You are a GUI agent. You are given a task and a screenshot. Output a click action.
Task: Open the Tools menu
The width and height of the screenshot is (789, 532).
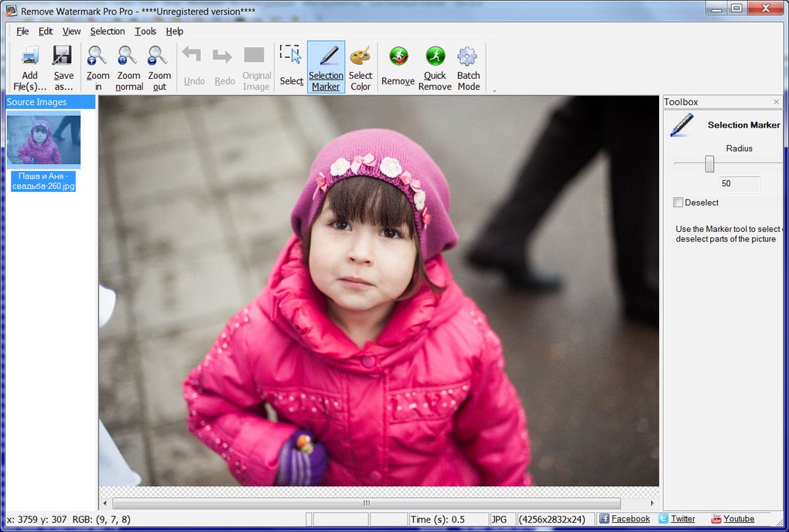[x=145, y=31]
